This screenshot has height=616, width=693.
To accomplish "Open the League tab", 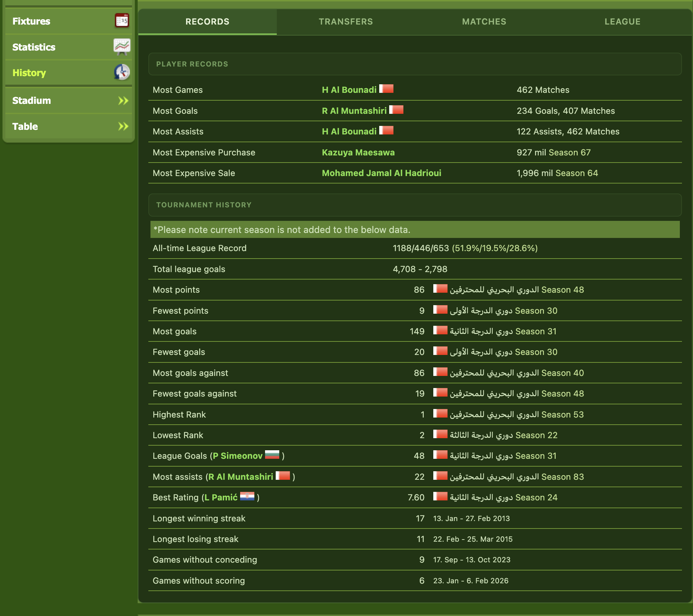I will (x=623, y=22).
